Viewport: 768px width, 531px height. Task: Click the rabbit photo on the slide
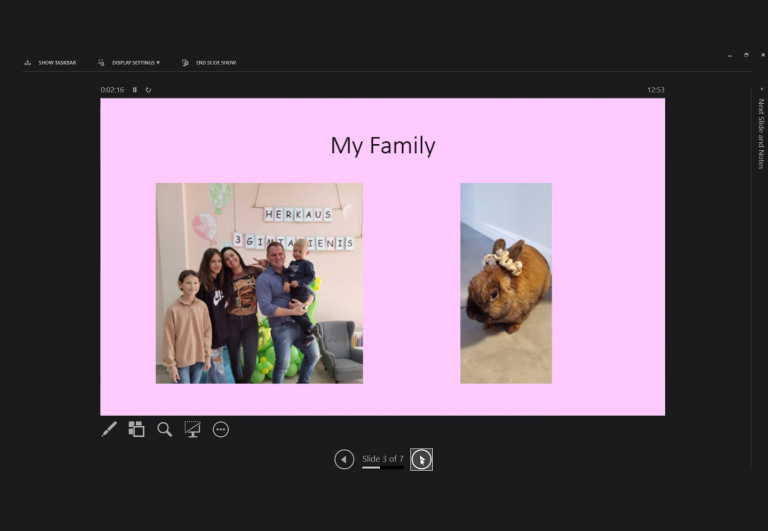(506, 283)
